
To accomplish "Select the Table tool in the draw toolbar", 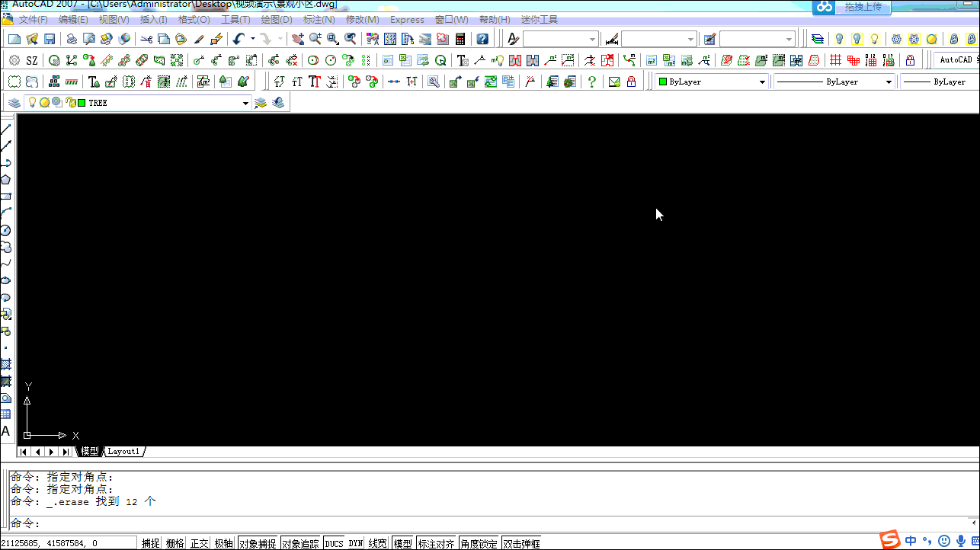I will click(x=5, y=414).
